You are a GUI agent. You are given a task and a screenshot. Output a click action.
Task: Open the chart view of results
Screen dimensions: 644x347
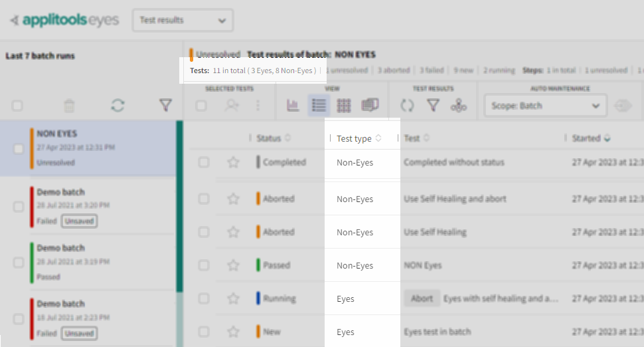pos(293,105)
